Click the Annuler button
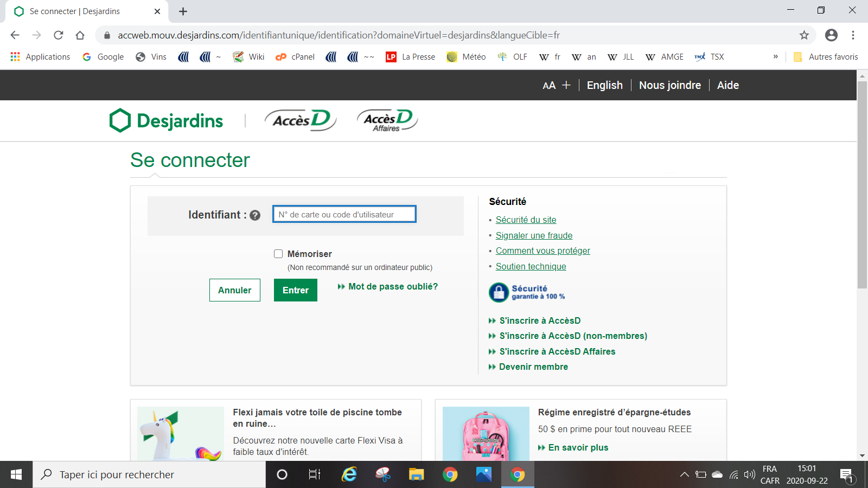 pos(235,290)
